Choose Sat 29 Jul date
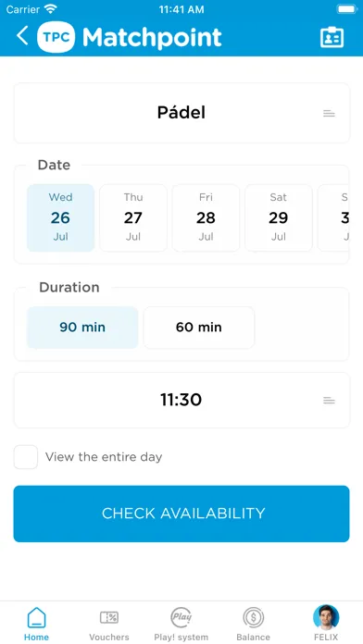 [x=279, y=217]
